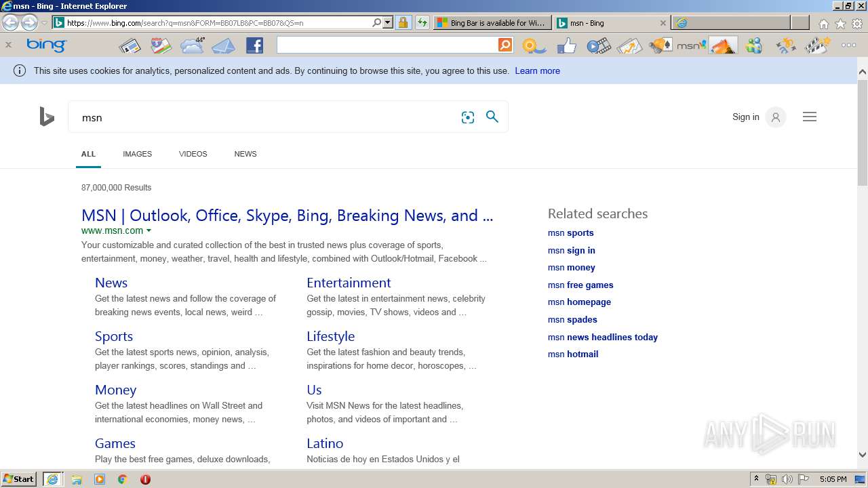Open the Bing Bar more options dots

pyautogui.click(x=848, y=45)
